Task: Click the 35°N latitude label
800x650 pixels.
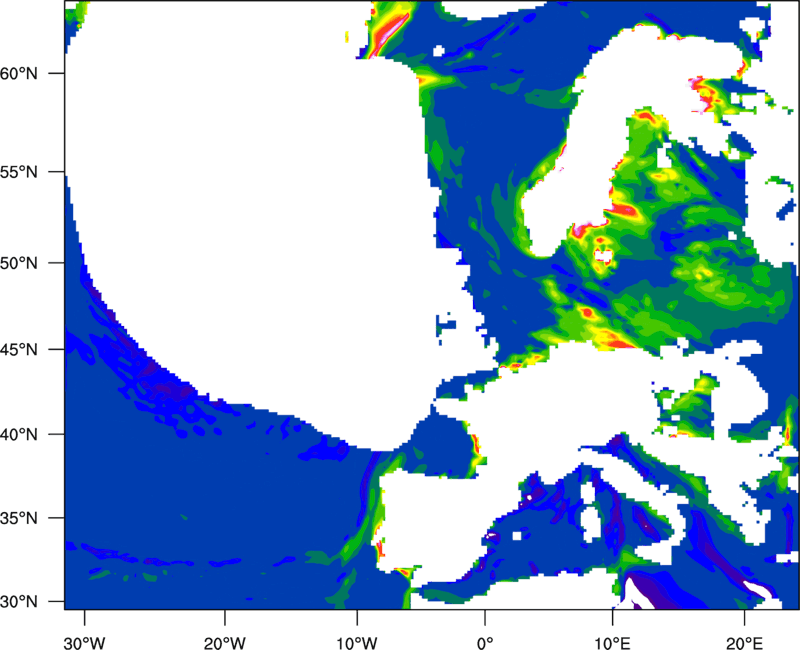Action: (19, 518)
